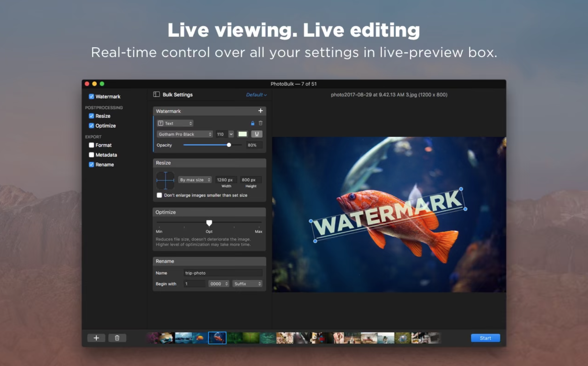The image size is (588, 366).
Task: Open watermark type Text selector
Action: (x=175, y=123)
